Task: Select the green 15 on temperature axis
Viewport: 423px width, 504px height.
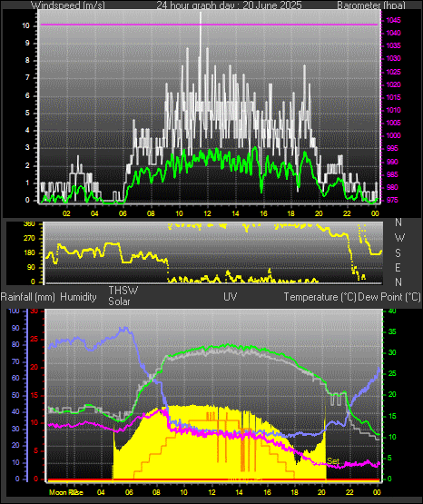Action: click(392, 416)
